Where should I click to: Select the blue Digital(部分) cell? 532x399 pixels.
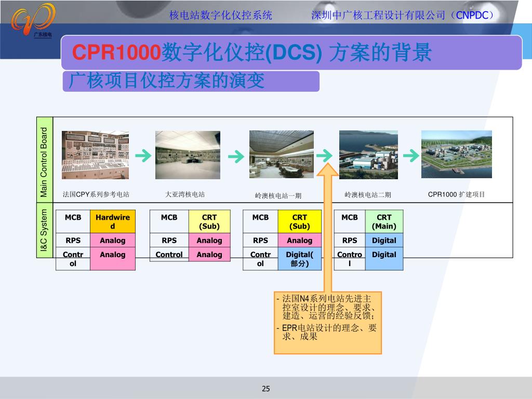click(x=300, y=259)
